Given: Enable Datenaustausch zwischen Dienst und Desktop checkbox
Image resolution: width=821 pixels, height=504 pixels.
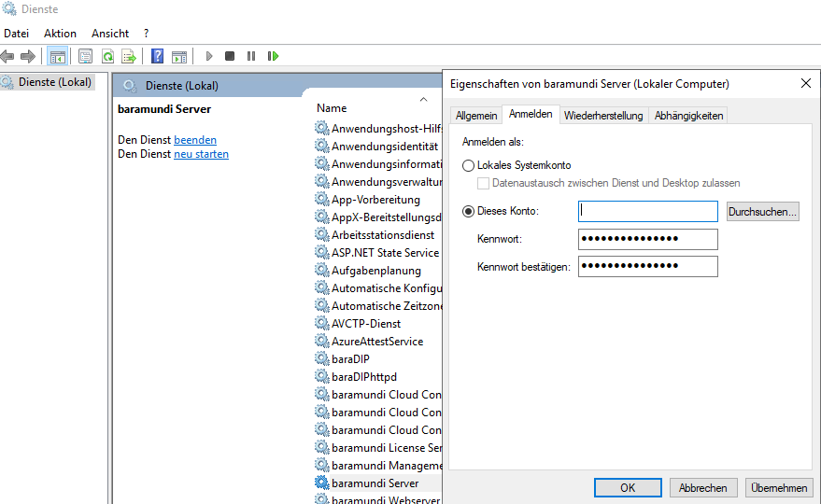Looking at the screenshot, I should click(x=484, y=183).
